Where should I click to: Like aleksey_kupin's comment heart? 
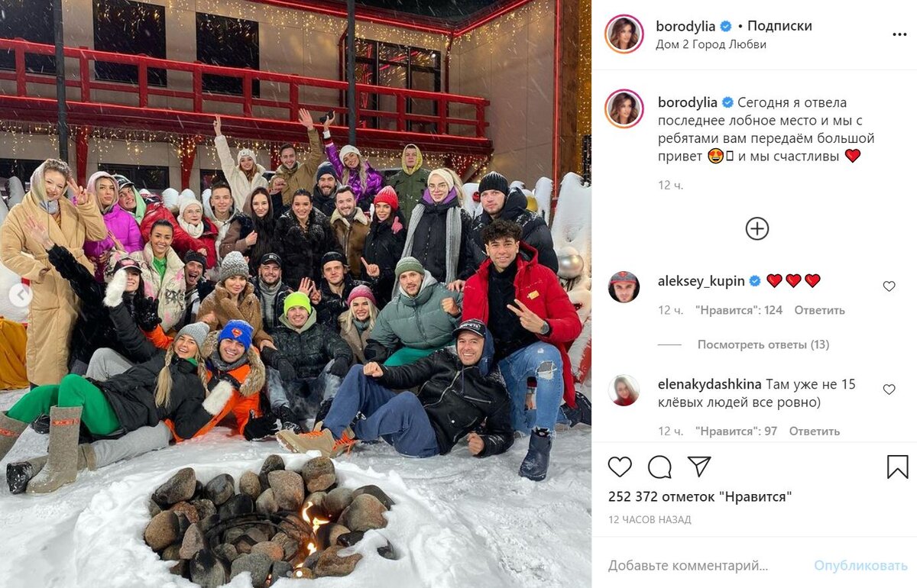pos(889,286)
